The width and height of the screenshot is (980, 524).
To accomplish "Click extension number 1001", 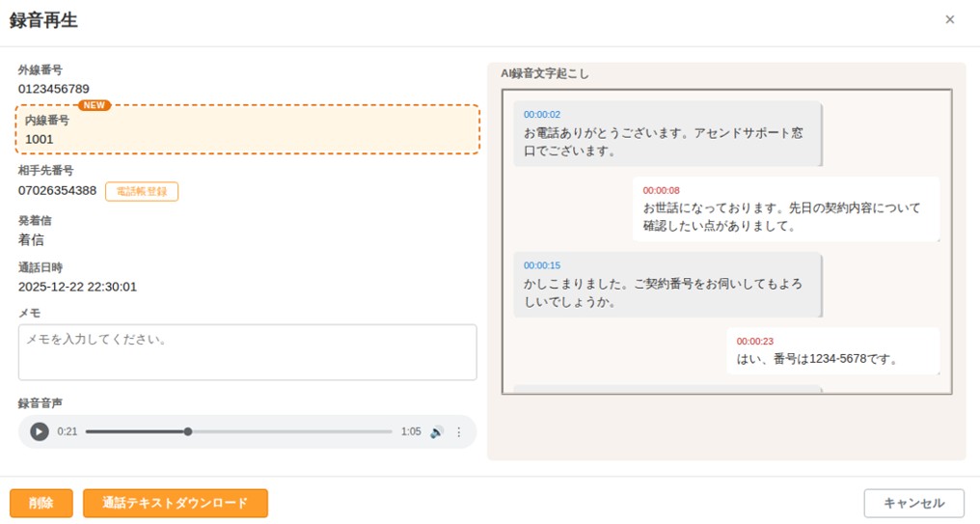I will click(x=39, y=139).
